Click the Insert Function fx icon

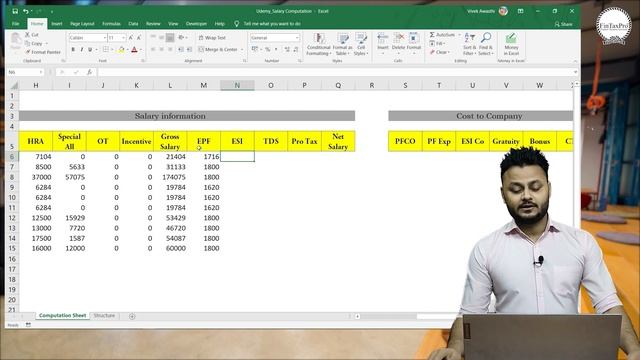89,72
